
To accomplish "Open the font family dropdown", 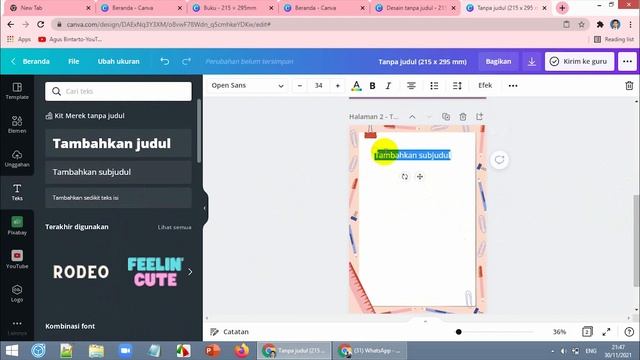I will click(x=247, y=86).
